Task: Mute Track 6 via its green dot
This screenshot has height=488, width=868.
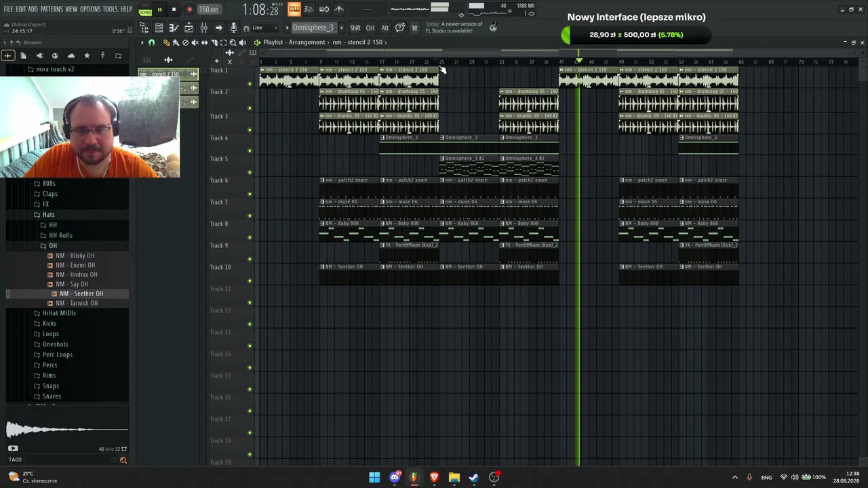Action: [250, 195]
